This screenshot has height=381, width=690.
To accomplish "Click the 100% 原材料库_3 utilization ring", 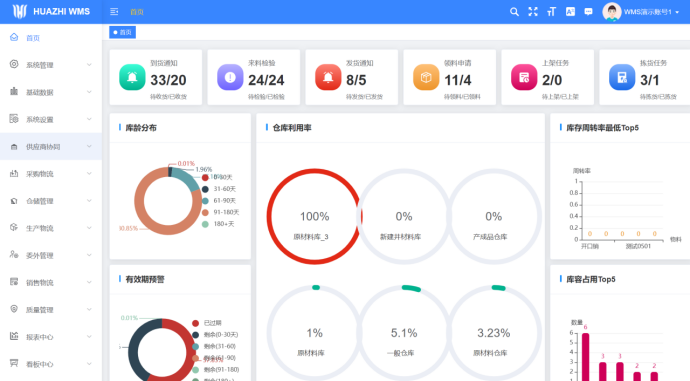I will pos(314,216).
